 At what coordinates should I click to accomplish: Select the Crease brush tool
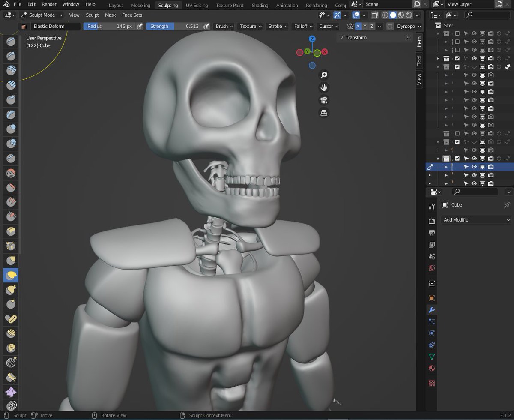tap(11, 159)
